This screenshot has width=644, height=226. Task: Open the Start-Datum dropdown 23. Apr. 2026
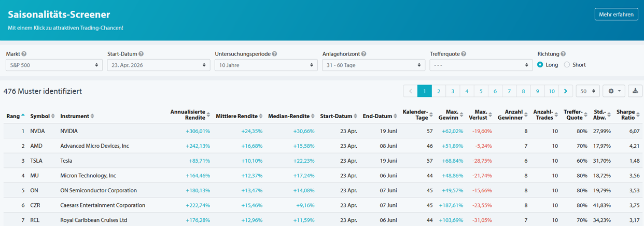pos(158,65)
